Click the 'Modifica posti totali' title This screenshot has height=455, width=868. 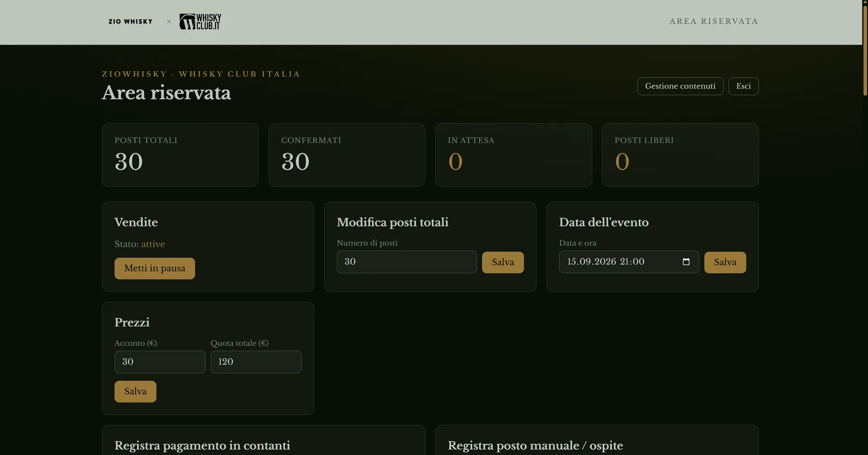tap(392, 222)
